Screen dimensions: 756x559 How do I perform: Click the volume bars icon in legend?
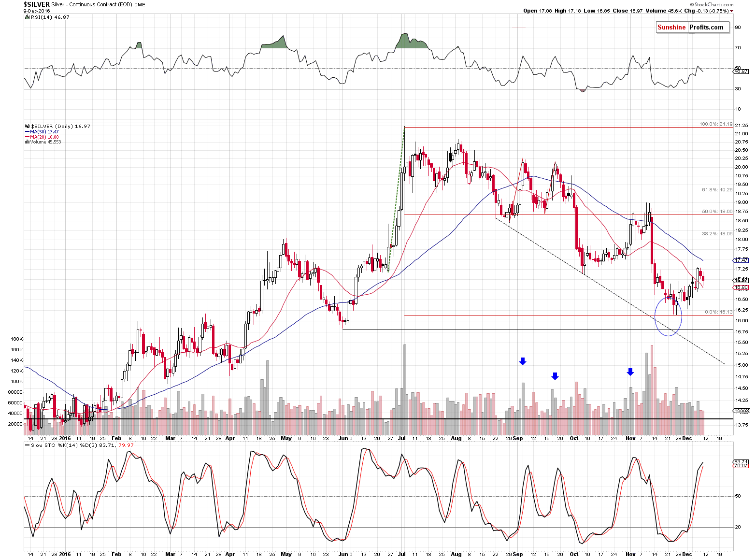click(27, 142)
